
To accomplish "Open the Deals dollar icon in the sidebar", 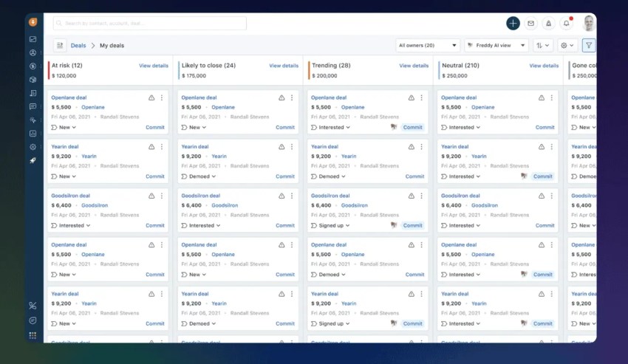I will (x=33, y=66).
